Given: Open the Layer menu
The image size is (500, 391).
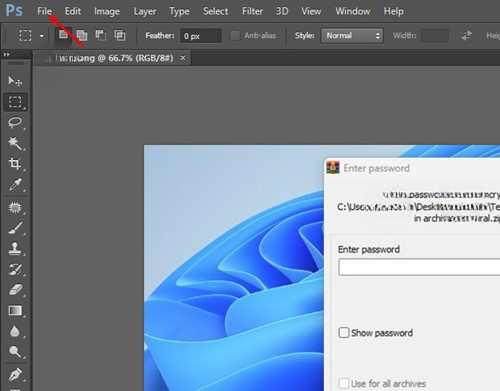Looking at the screenshot, I should click(145, 11).
